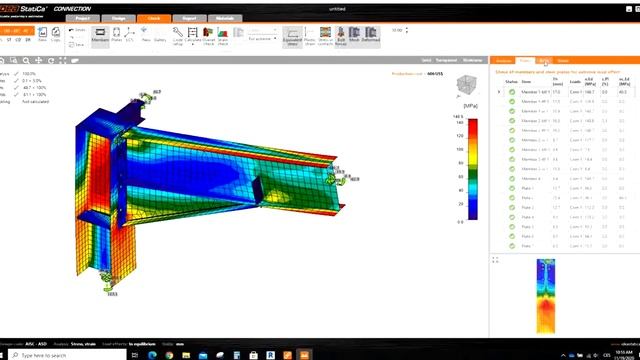The image size is (640, 360).
Task: Open Revit from taskbar
Action: pos(270,355)
